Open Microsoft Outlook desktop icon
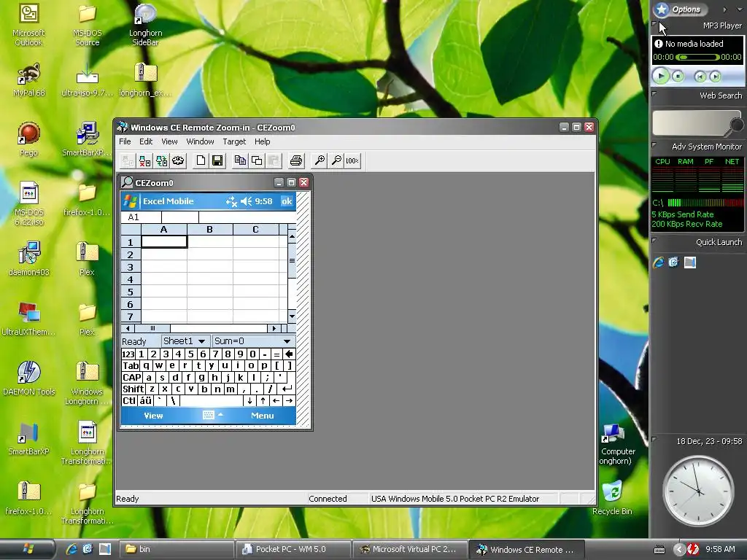 click(28, 24)
